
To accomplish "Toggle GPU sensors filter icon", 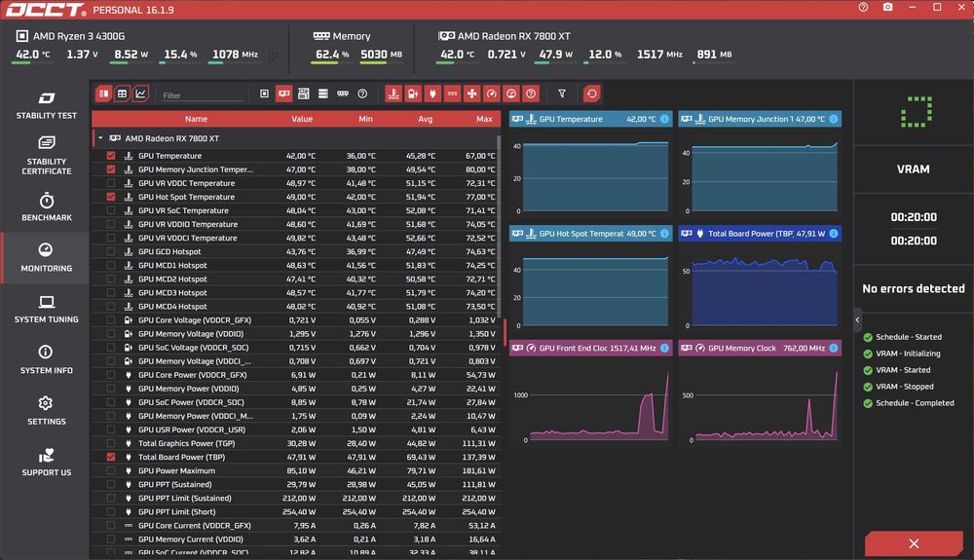I will 283,93.
